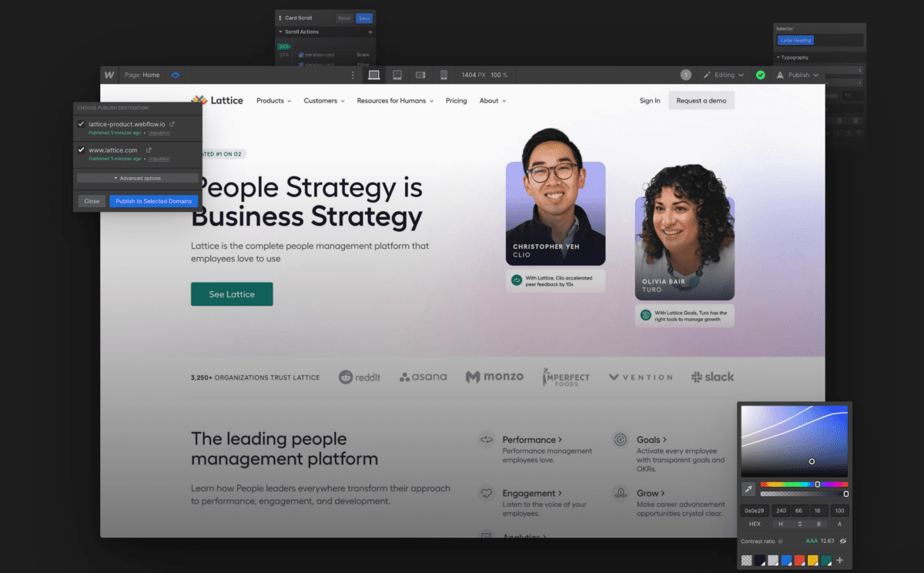Uncheck the www.lattice.com publish destination
Image resolution: width=924 pixels, height=573 pixels.
pos(81,149)
